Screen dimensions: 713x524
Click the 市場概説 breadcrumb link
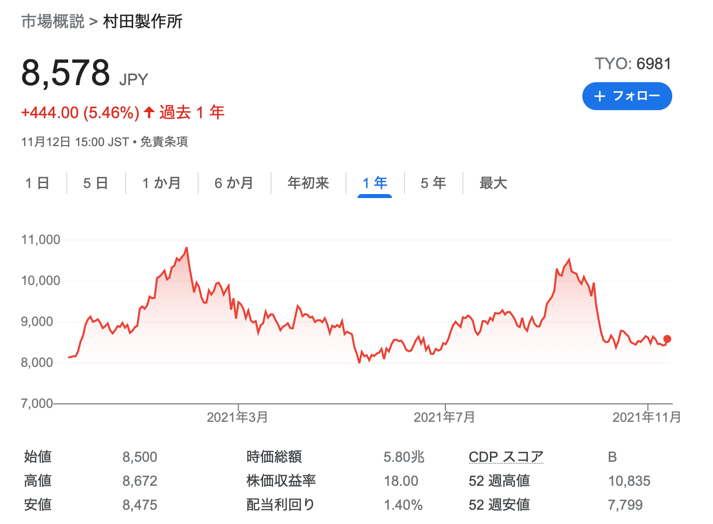pos(53,21)
